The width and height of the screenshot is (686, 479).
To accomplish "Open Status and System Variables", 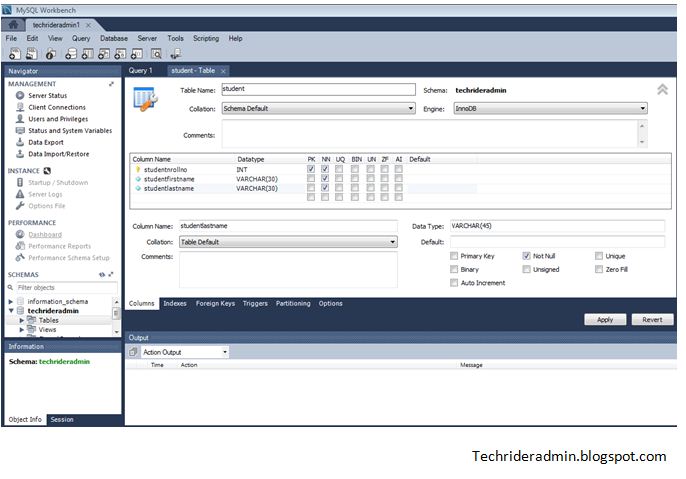I will click(70, 130).
